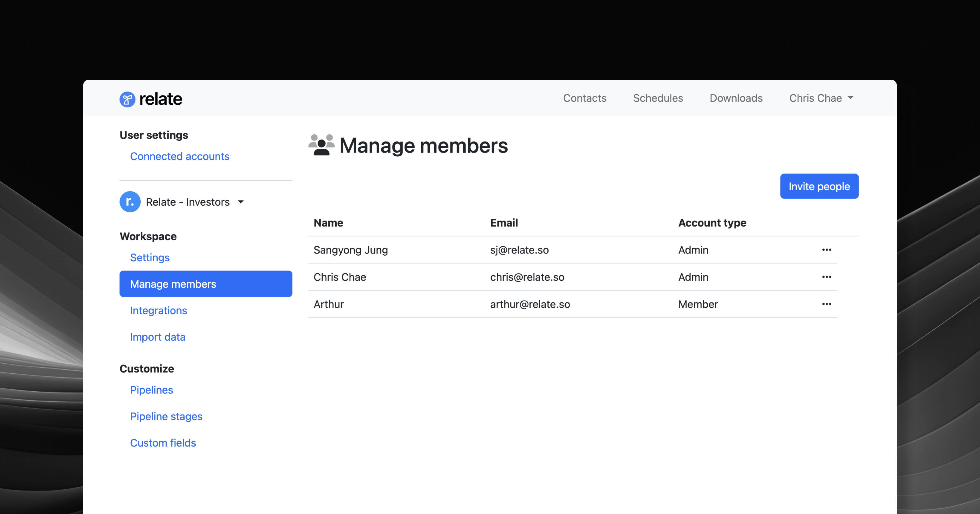Open more options for Arthur row
The width and height of the screenshot is (980, 514).
[x=826, y=304]
